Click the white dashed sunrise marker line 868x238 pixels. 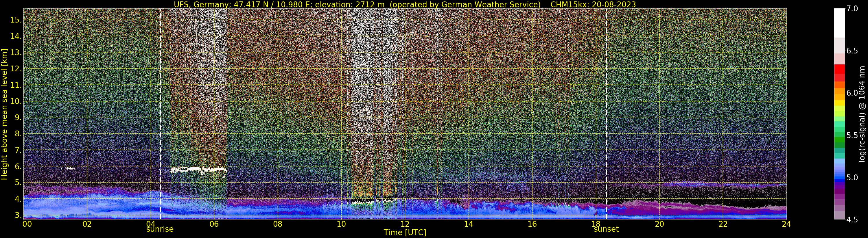[160, 114]
